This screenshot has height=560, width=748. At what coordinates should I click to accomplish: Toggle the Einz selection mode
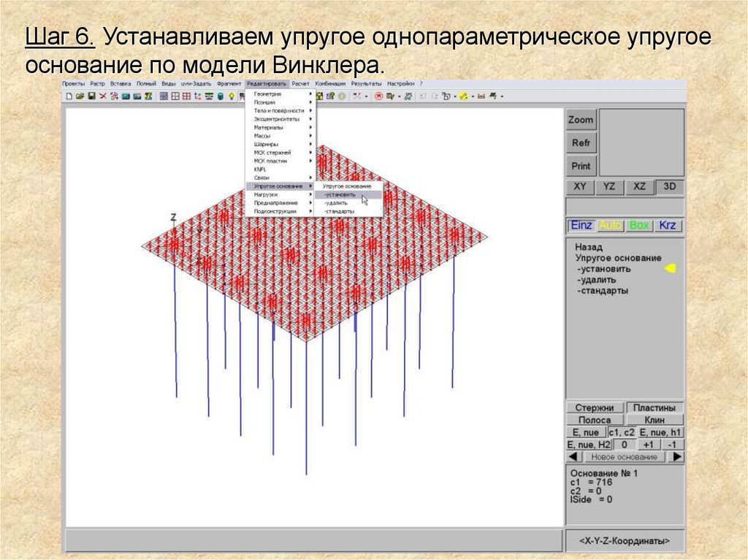(x=581, y=225)
